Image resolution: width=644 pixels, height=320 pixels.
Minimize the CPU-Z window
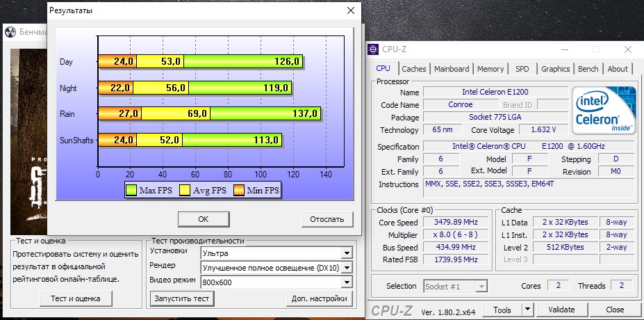click(564, 50)
